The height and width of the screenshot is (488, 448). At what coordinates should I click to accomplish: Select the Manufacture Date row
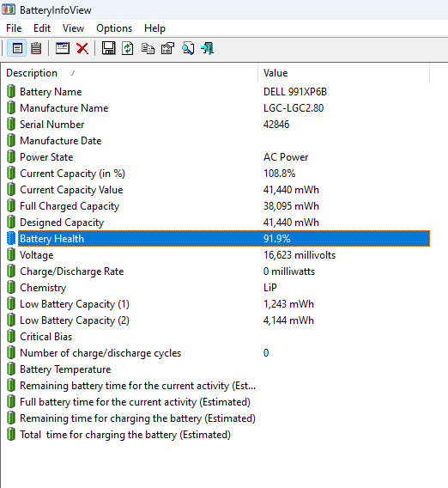(218, 141)
